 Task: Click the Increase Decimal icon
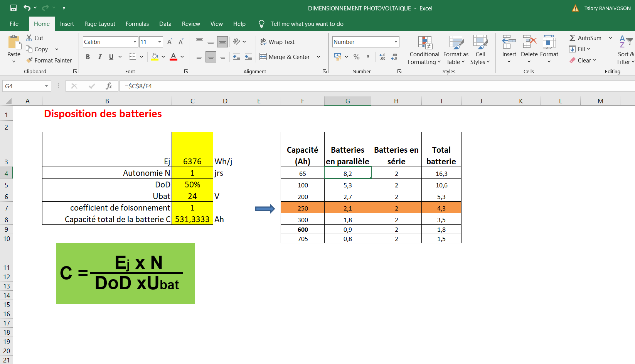tap(382, 57)
